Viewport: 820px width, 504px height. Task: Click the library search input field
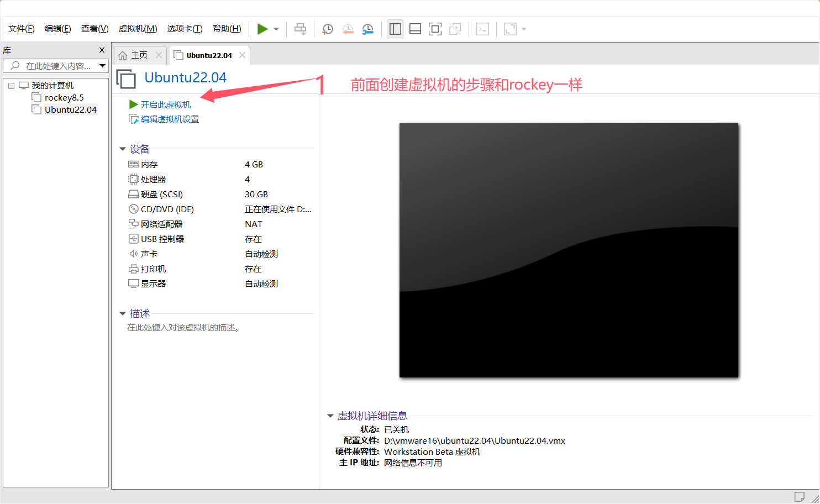point(58,66)
